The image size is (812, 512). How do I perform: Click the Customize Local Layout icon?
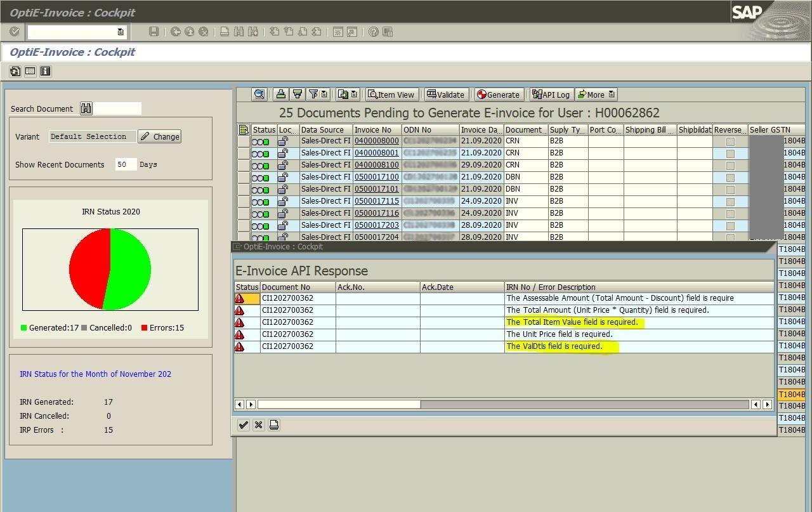point(387,32)
